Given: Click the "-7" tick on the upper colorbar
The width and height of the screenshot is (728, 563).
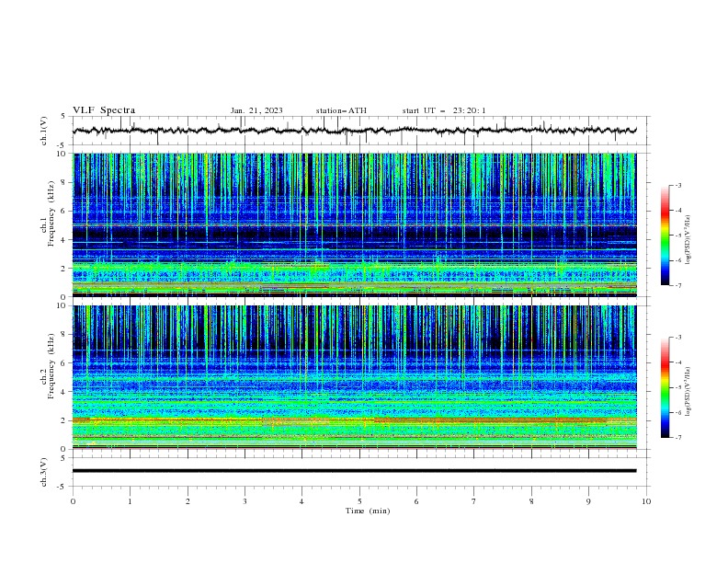Looking at the screenshot, I should click(677, 285).
